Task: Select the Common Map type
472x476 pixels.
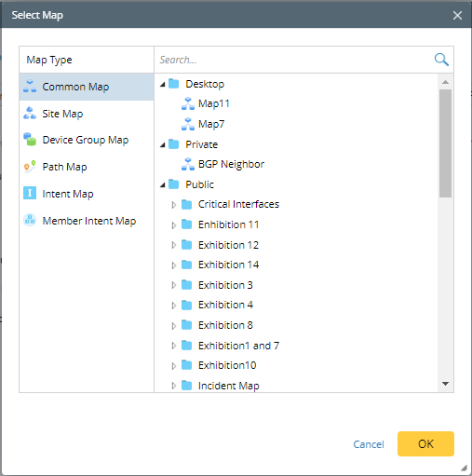Action: pyautogui.click(x=87, y=87)
